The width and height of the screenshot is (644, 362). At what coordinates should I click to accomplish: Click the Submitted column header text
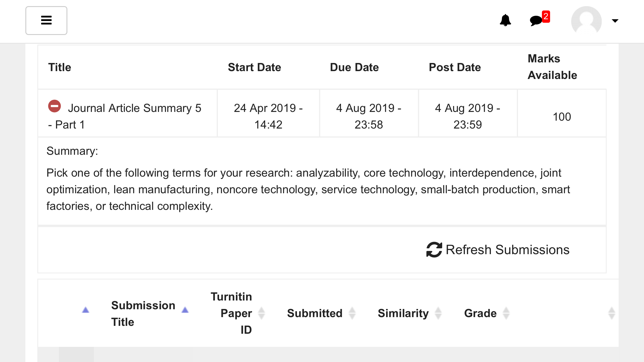click(315, 313)
